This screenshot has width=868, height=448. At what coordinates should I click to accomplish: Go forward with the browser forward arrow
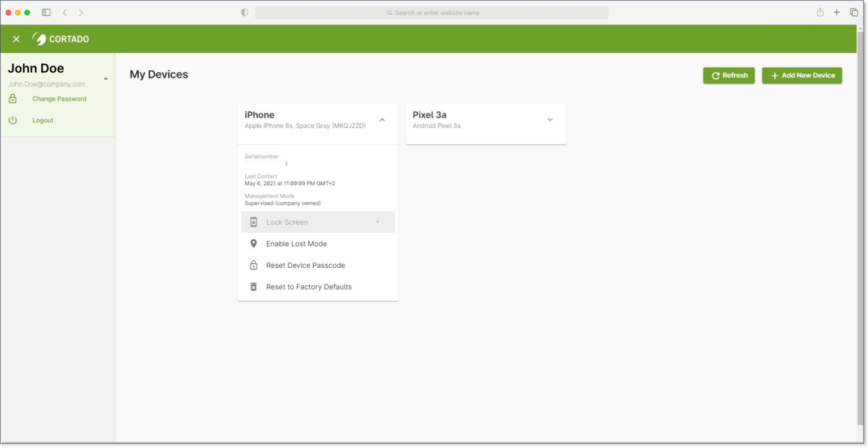pyautogui.click(x=81, y=12)
